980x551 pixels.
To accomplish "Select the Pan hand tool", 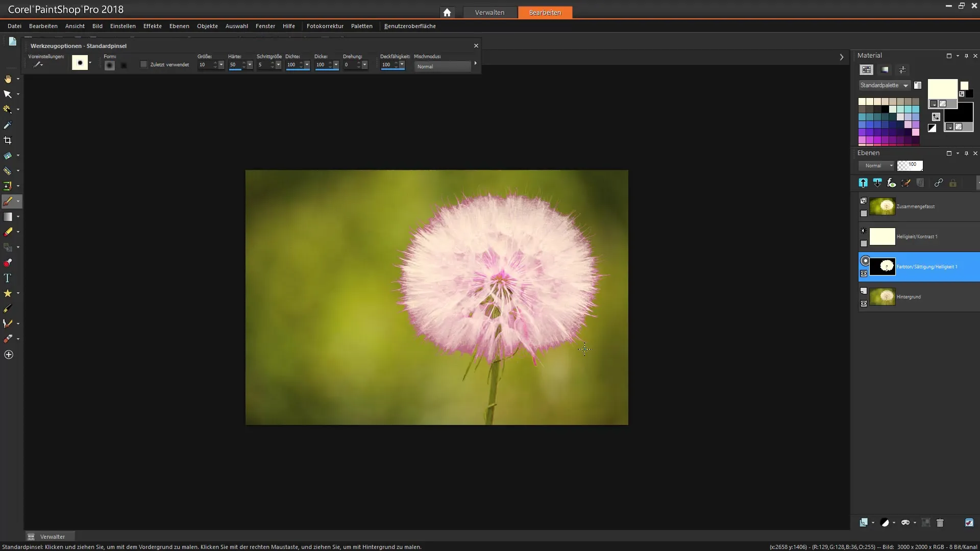I will click(8, 79).
